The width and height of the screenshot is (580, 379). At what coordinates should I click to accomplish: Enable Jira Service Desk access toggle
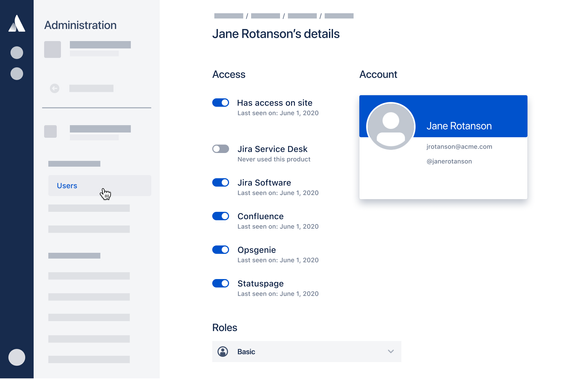pos(220,149)
